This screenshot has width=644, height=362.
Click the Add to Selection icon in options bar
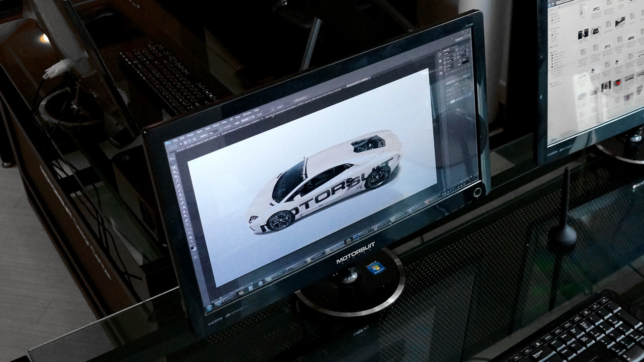click(x=185, y=142)
